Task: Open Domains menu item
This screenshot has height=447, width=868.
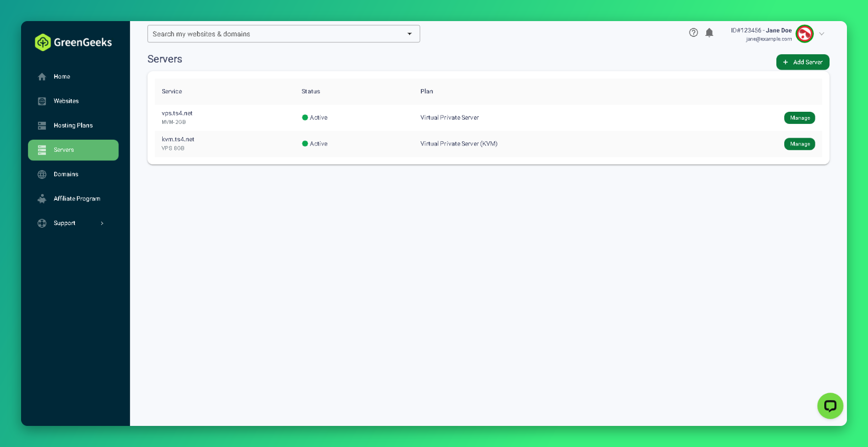Action: point(73,174)
